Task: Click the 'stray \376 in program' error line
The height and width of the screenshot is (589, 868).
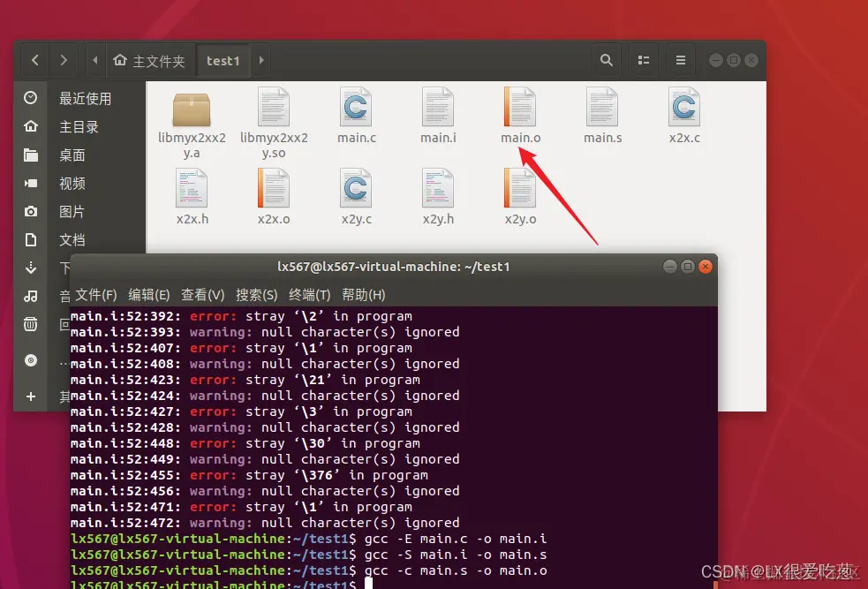Action: coord(249,475)
